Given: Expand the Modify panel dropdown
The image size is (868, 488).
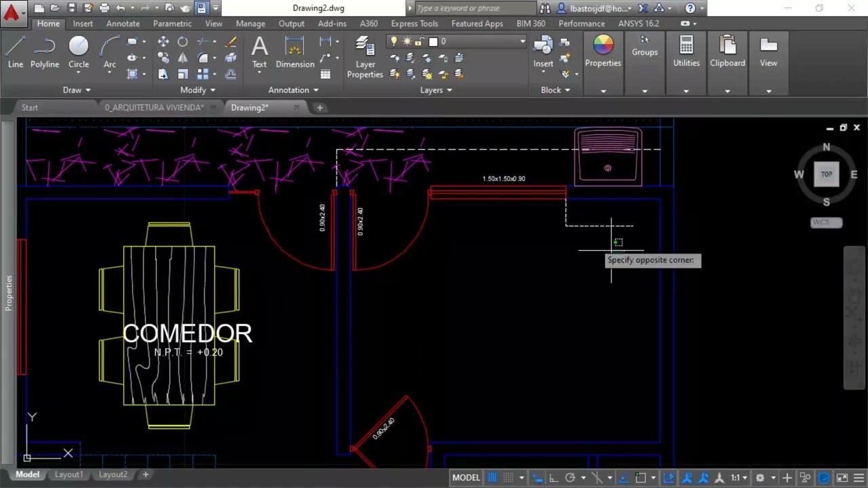Looking at the screenshot, I should (x=198, y=90).
